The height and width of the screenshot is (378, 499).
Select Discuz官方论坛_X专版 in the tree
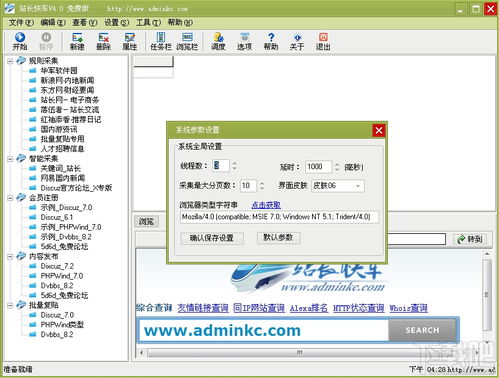point(76,188)
